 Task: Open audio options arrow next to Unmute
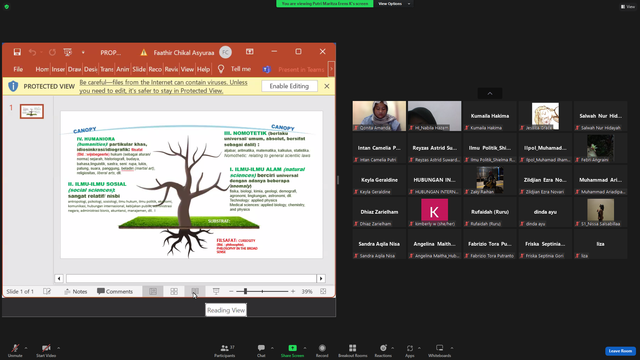tap(26, 348)
